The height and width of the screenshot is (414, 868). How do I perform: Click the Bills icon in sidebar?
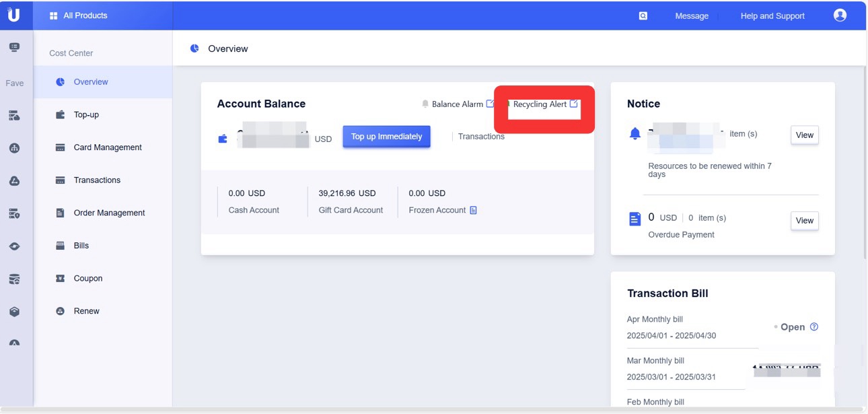(x=60, y=246)
